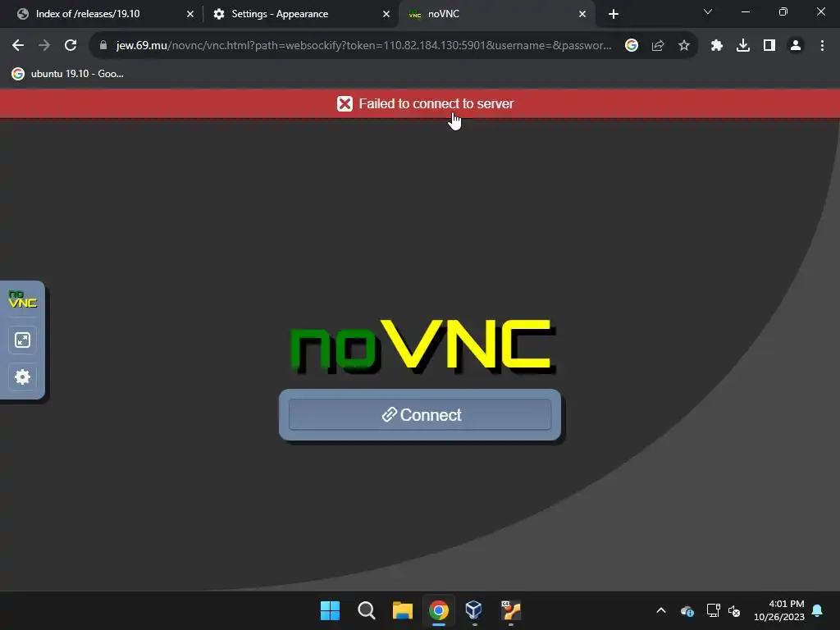Click the Google icon in address bar

[632, 46]
